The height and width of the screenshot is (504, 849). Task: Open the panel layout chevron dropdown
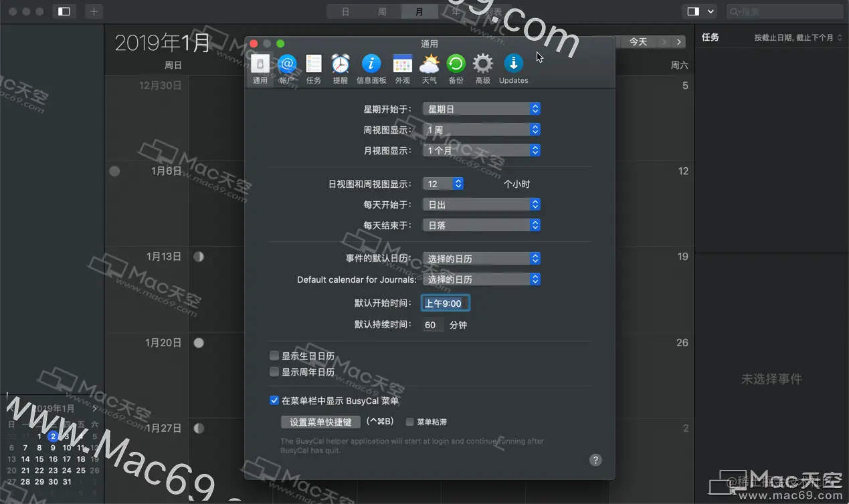click(x=711, y=11)
